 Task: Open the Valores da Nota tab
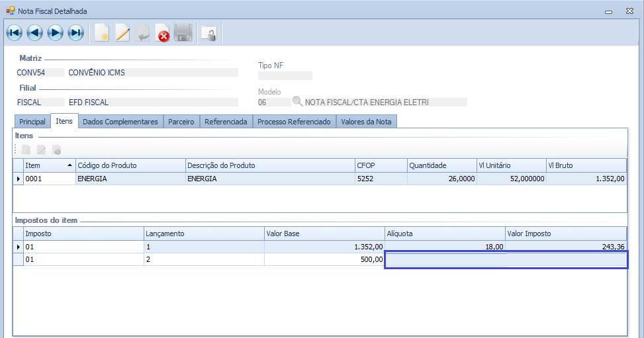point(366,122)
